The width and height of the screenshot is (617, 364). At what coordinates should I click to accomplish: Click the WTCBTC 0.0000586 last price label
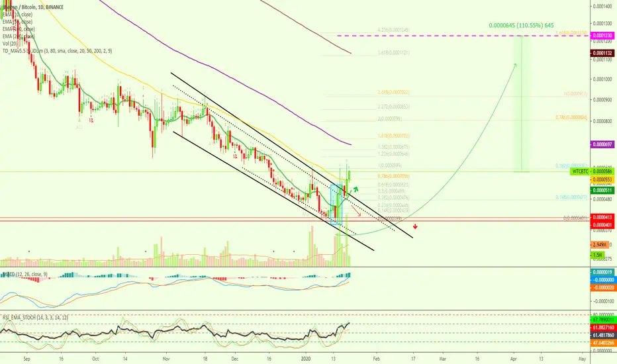pos(592,171)
